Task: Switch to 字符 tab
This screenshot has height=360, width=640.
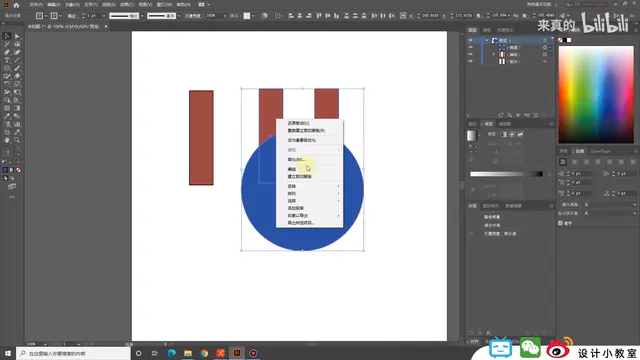Action: pyautogui.click(x=564, y=151)
